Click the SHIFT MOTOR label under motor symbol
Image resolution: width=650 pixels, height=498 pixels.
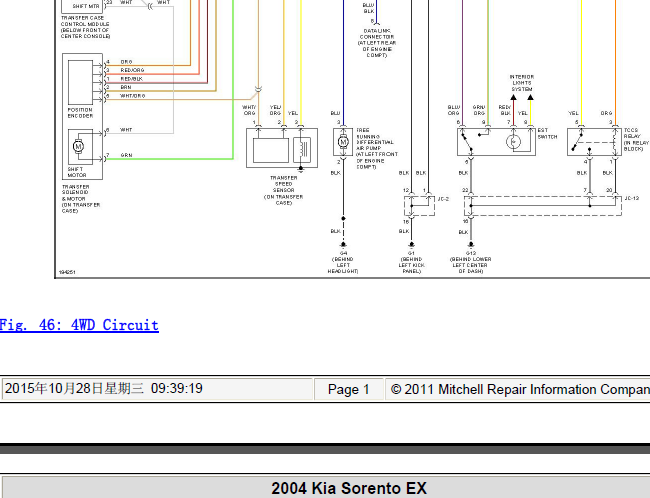77,172
